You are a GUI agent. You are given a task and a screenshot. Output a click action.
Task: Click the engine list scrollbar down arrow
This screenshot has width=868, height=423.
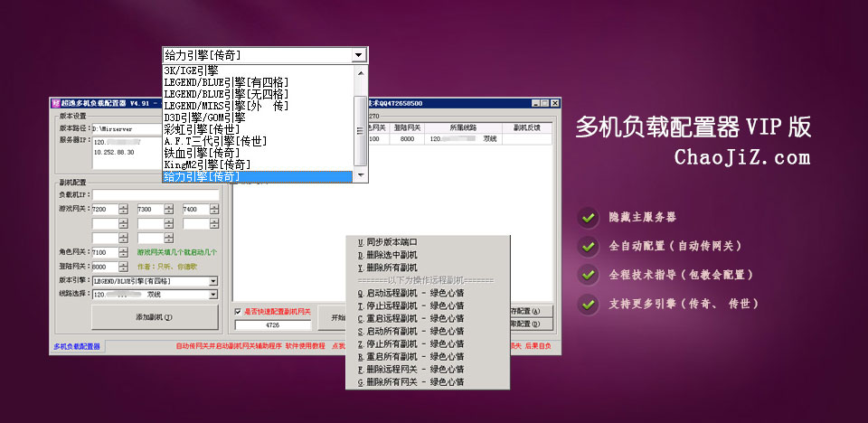tap(361, 175)
